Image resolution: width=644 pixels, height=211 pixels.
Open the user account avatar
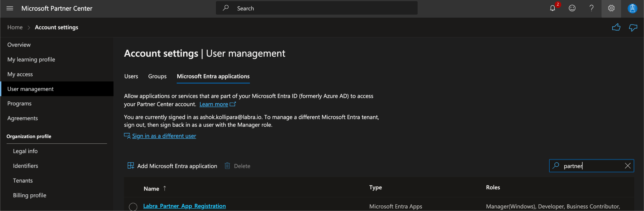click(x=632, y=8)
